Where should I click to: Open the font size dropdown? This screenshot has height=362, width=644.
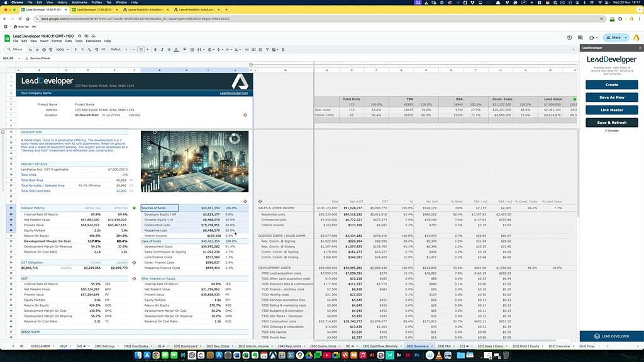141,49
